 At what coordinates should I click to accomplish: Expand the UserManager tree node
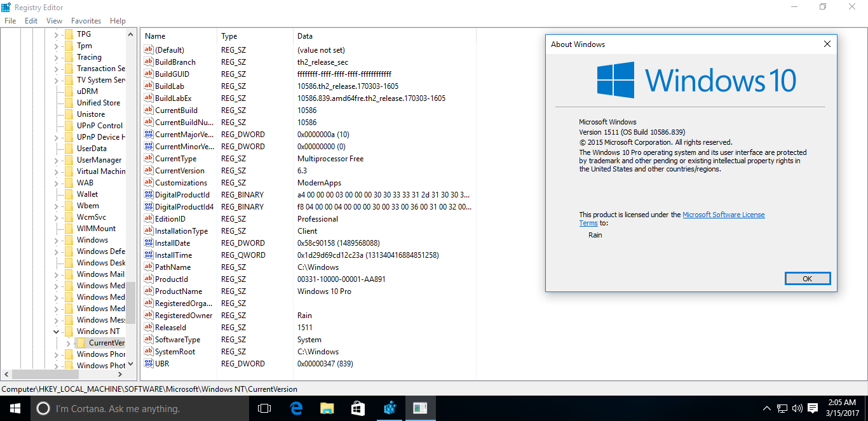click(x=56, y=160)
